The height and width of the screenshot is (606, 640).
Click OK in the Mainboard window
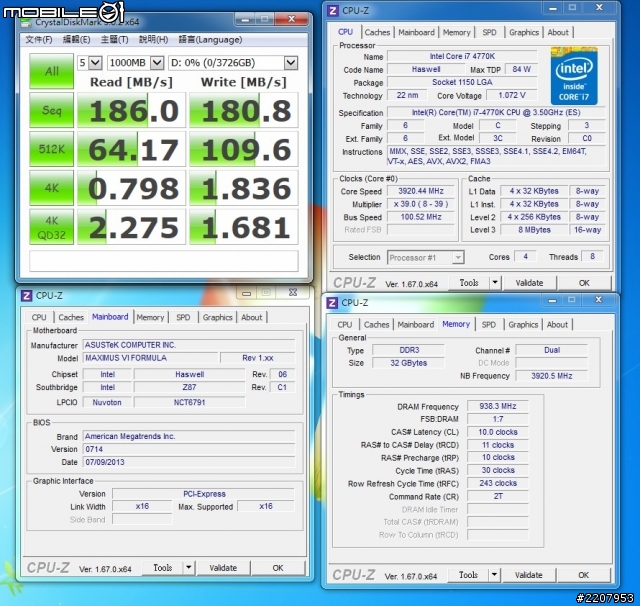click(278, 568)
